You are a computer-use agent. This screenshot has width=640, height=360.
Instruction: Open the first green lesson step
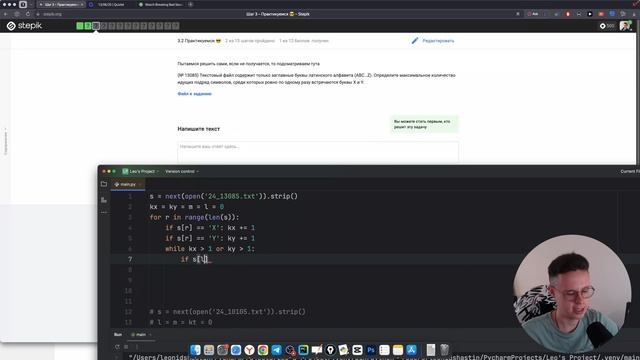tap(80, 26)
